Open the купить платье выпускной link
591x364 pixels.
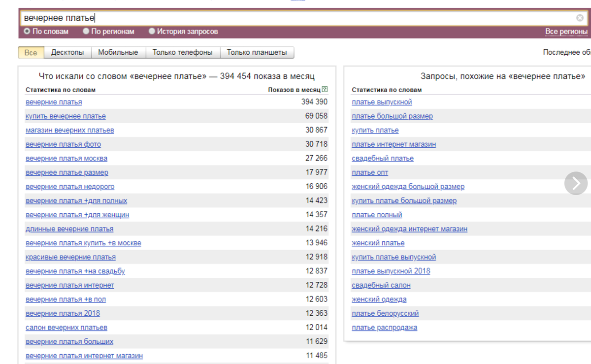394,257
